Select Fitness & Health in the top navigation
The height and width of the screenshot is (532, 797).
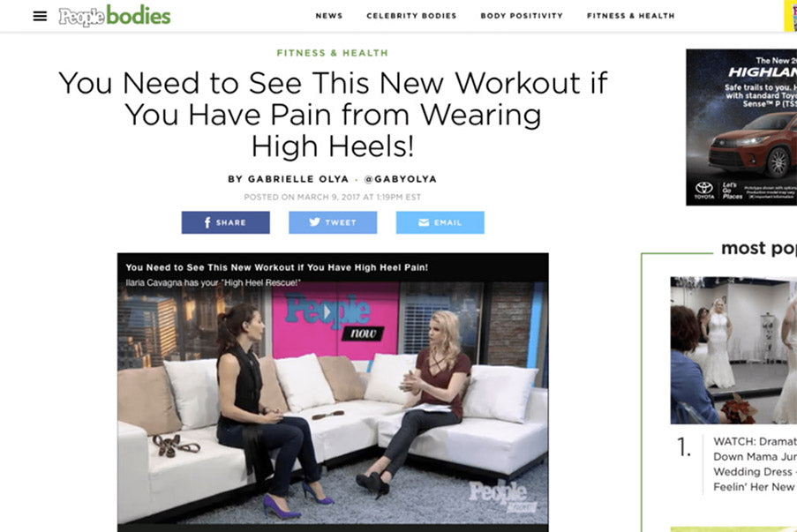coord(631,16)
